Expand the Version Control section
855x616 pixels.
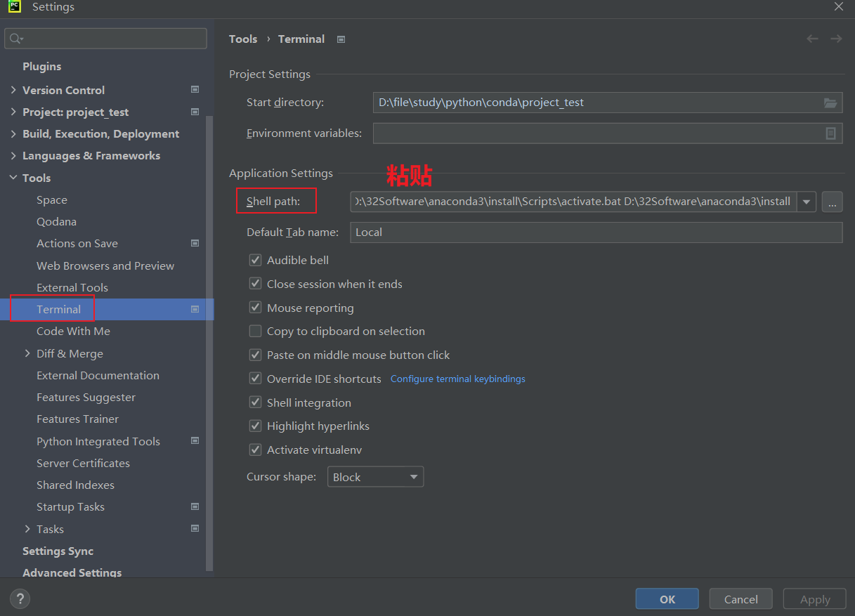coord(13,90)
